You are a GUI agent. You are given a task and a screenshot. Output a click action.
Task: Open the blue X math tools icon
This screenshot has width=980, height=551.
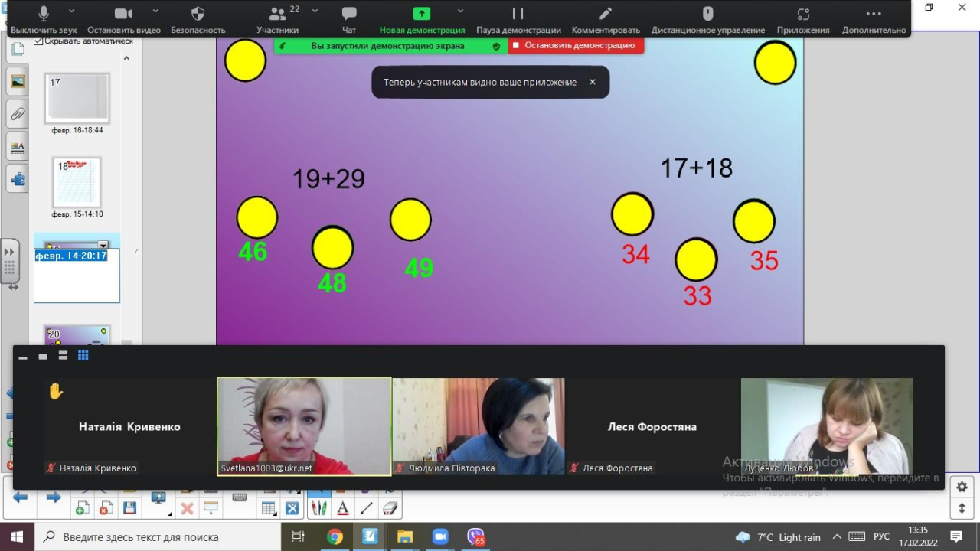292,507
